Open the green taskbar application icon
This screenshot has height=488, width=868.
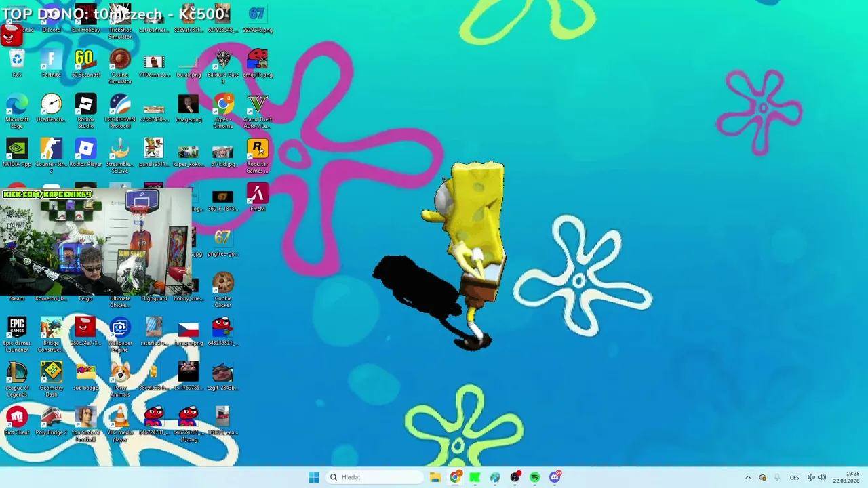point(475,477)
